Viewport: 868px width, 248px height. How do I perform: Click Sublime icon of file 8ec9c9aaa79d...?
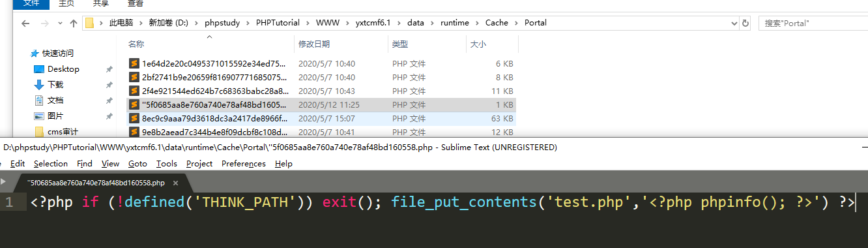coord(134,119)
